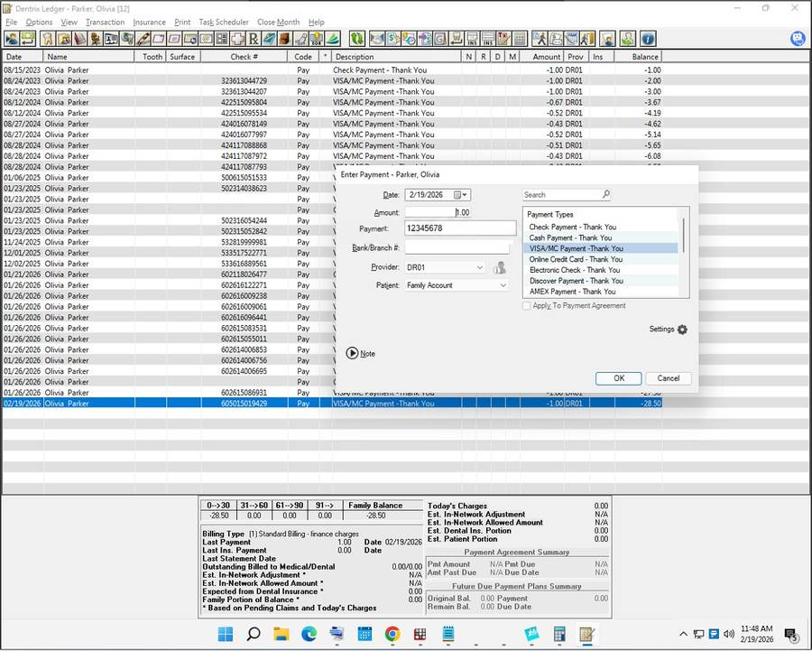Click the G document toolbar icon
This screenshot has height=651, width=812.
440,39
